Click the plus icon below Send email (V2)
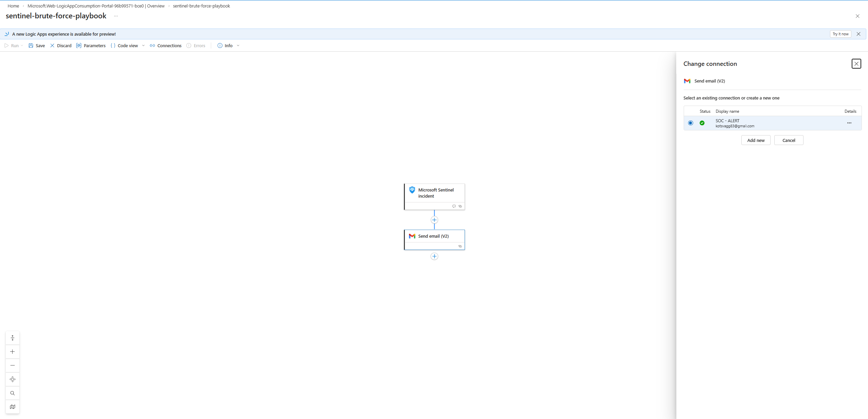Image resolution: width=868 pixels, height=419 pixels. [434, 256]
